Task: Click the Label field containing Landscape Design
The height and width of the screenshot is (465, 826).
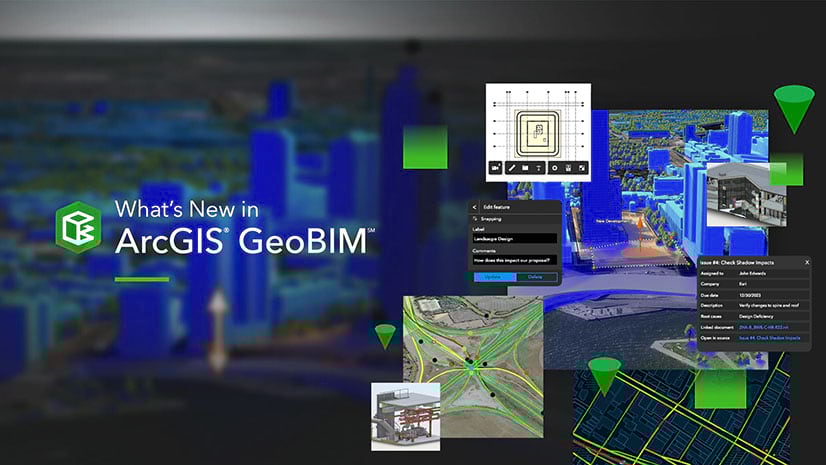Action: pyautogui.click(x=514, y=239)
